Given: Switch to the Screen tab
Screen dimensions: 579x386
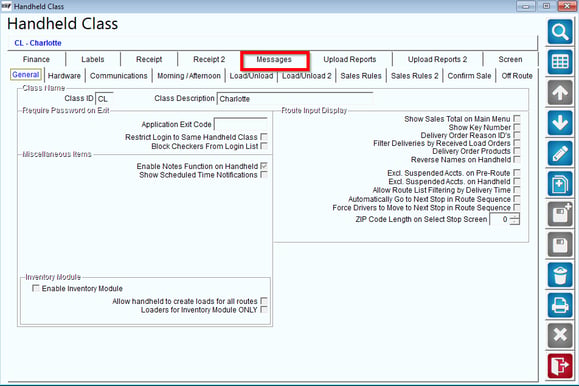Looking at the screenshot, I should [510, 59].
